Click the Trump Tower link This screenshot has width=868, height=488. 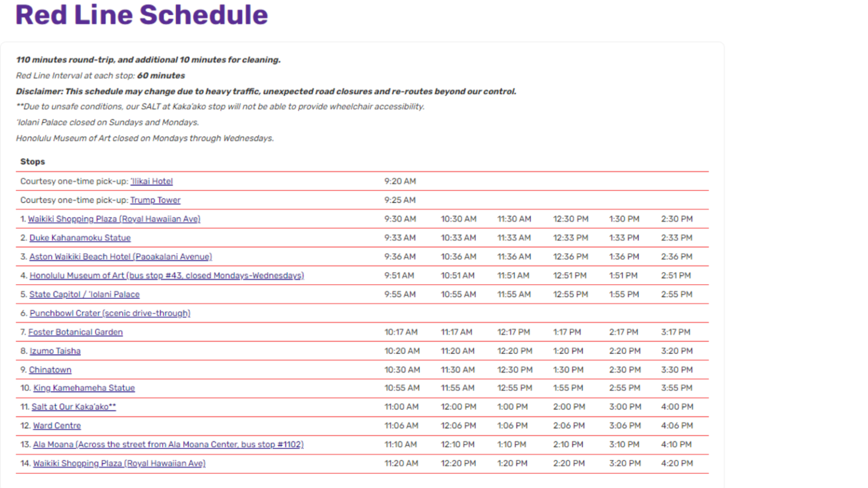(155, 200)
